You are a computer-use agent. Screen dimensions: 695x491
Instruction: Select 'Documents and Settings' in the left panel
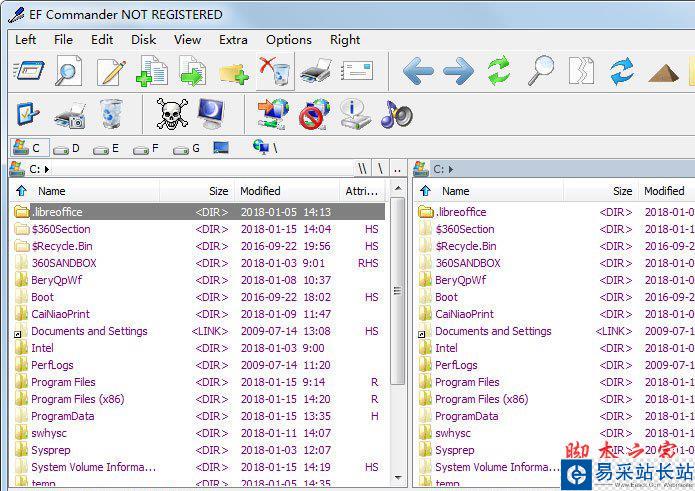pyautogui.click(x=198, y=331)
